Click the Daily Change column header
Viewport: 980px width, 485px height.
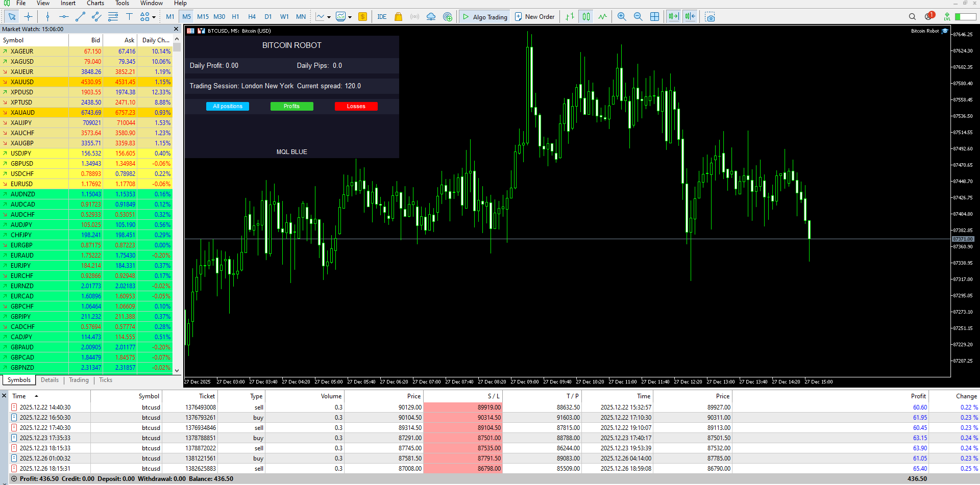click(155, 40)
